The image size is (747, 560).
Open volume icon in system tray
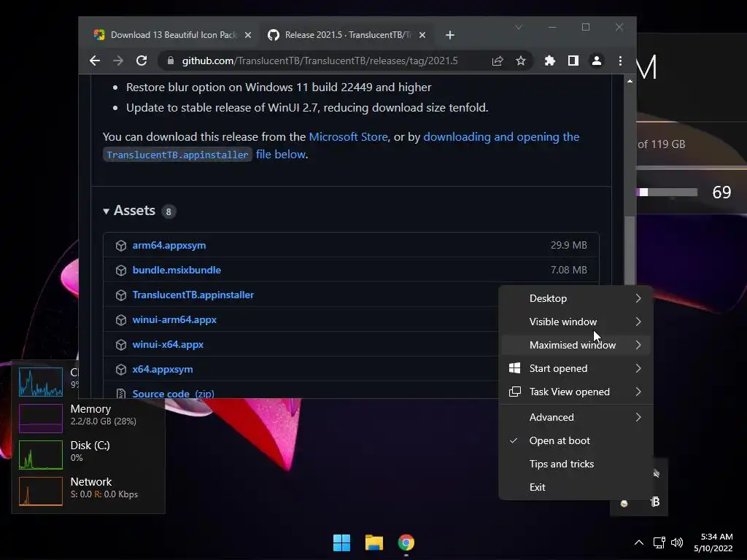pyautogui.click(x=676, y=542)
